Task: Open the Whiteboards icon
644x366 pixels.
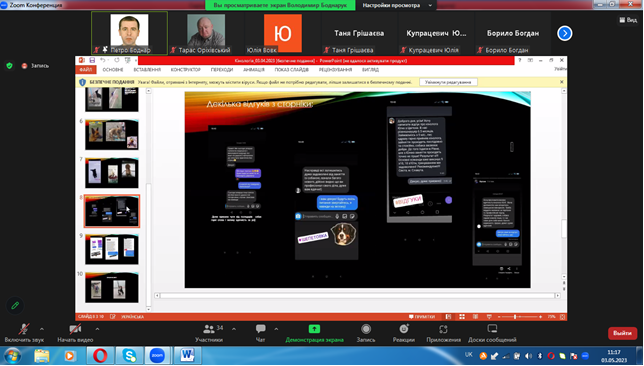Action: point(492,329)
